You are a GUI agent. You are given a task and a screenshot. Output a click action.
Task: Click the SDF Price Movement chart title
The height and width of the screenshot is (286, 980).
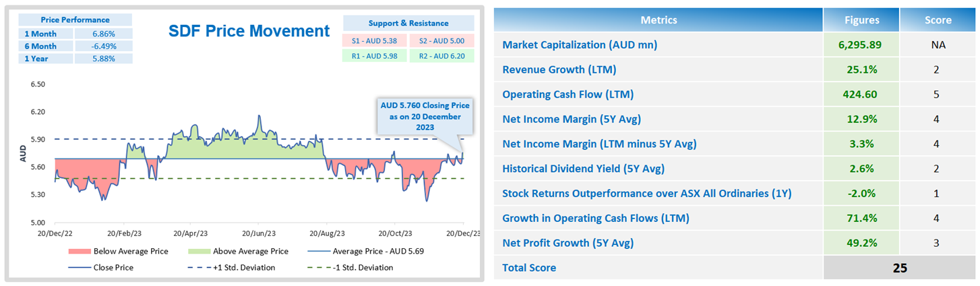(249, 30)
